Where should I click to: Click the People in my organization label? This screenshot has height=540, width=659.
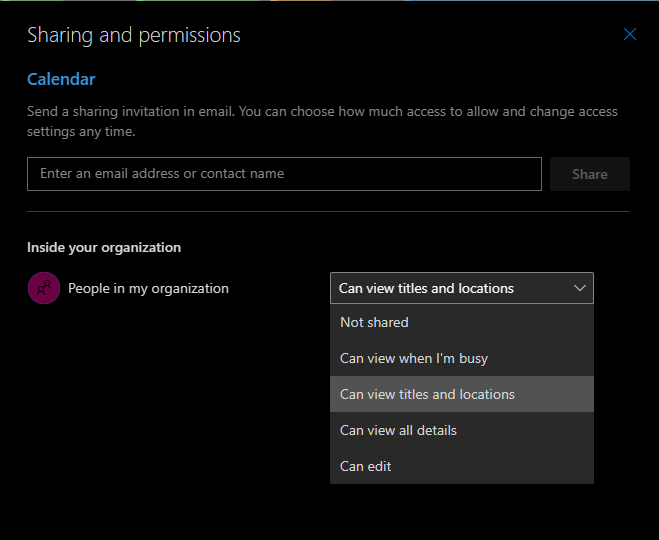point(148,288)
